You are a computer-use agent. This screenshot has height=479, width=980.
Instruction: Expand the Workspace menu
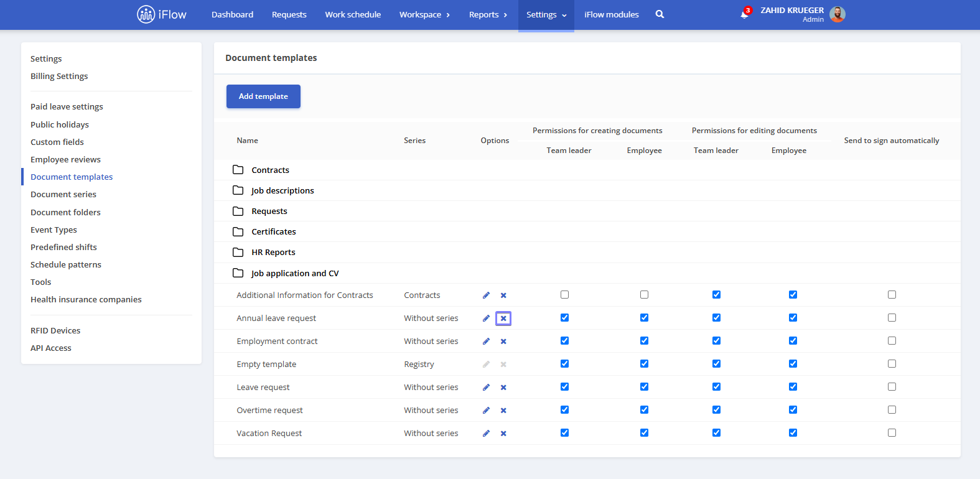(424, 15)
